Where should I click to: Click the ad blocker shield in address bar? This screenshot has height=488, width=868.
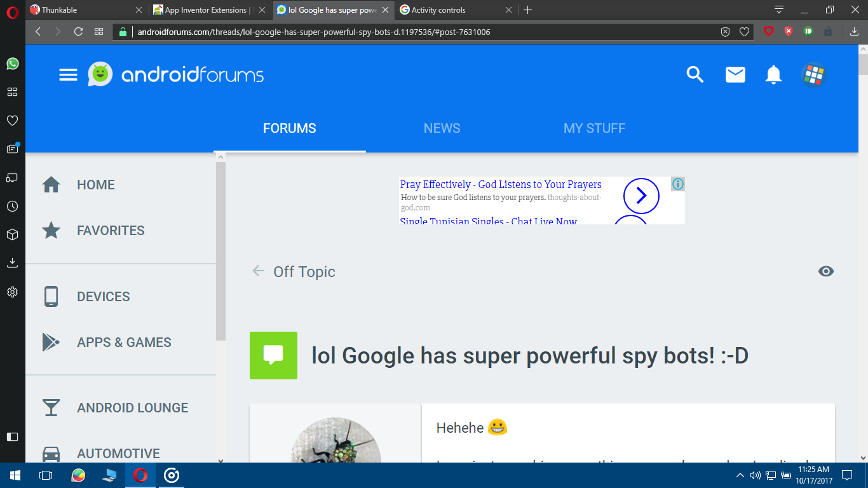[725, 32]
